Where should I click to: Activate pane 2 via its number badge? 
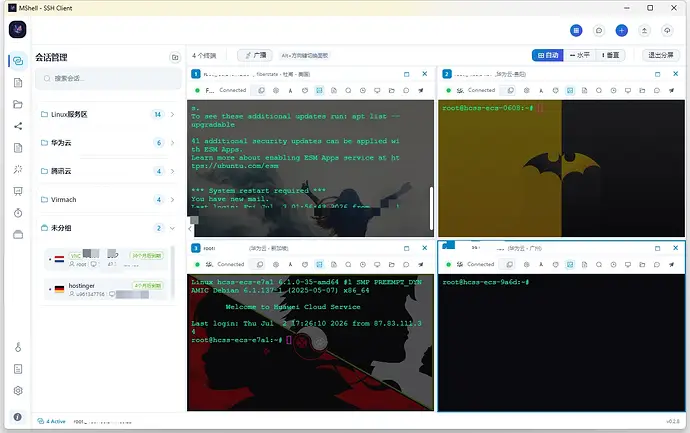(x=447, y=74)
